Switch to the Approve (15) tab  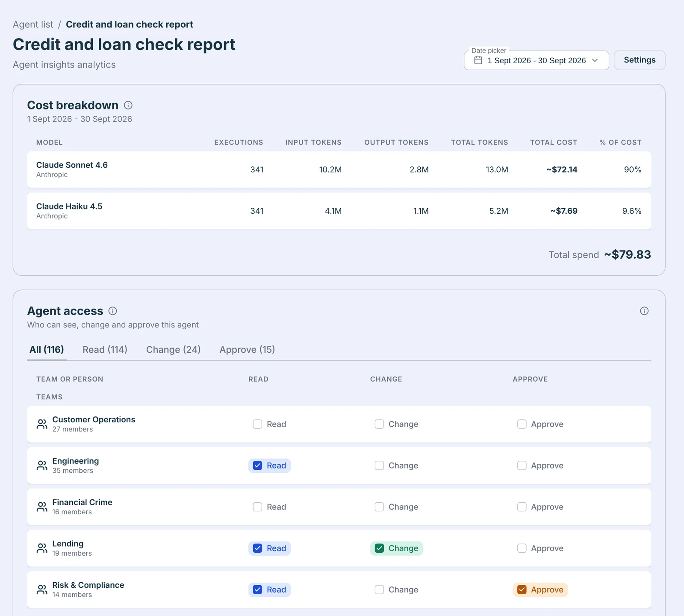point(247,350)
